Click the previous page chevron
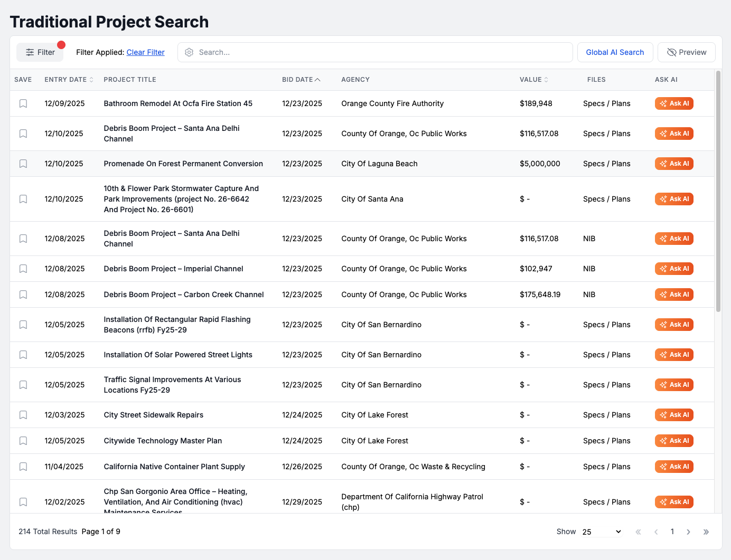This screenshot has width=731, height=560. (656, 531)
